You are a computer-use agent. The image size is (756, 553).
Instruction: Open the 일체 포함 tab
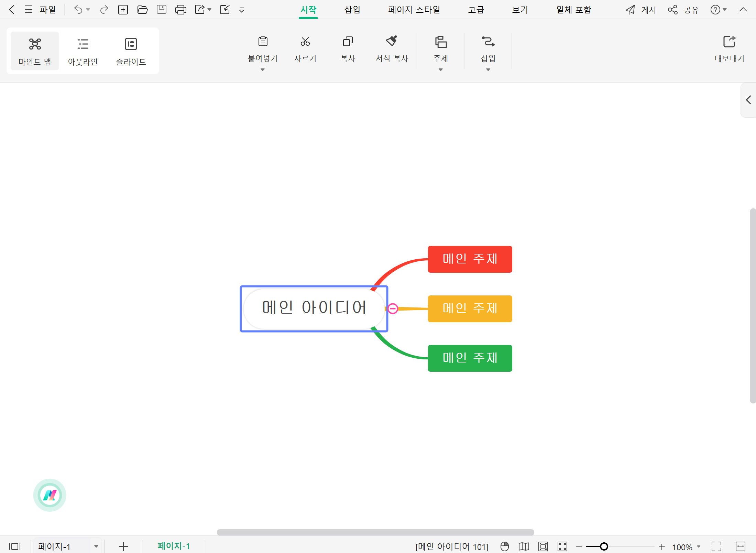(x=574, y=10)
